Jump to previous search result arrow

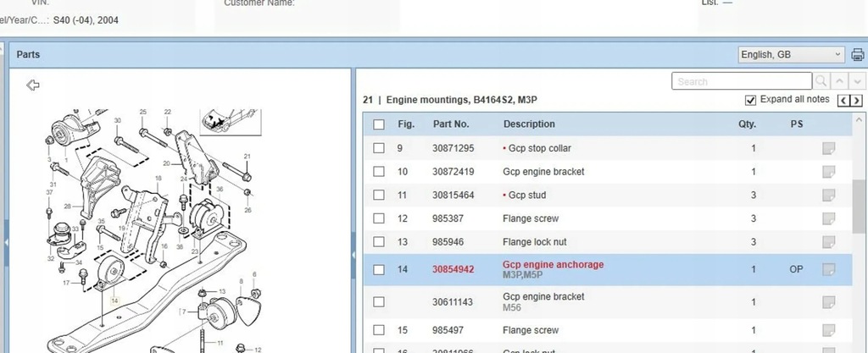click(840, 81)
